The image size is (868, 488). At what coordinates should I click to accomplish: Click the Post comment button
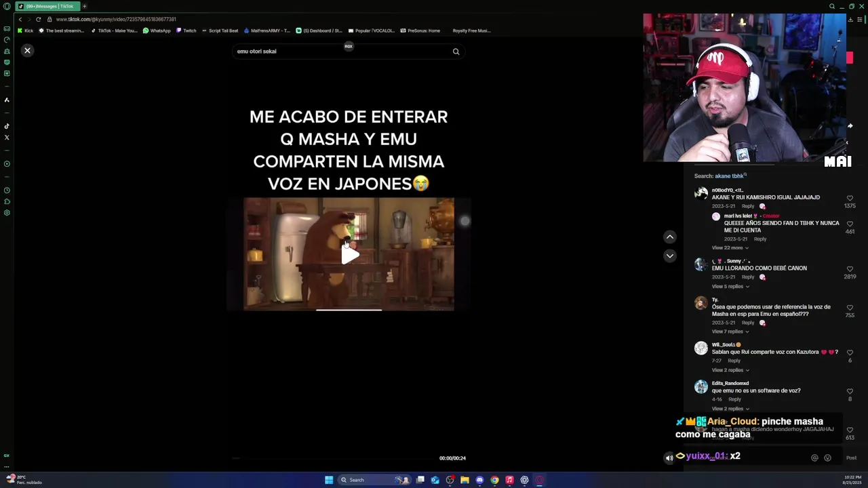[x=851, y=458]
